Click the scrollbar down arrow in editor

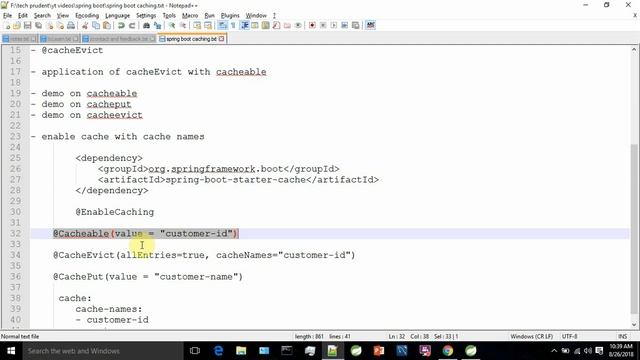pos(633,325)
